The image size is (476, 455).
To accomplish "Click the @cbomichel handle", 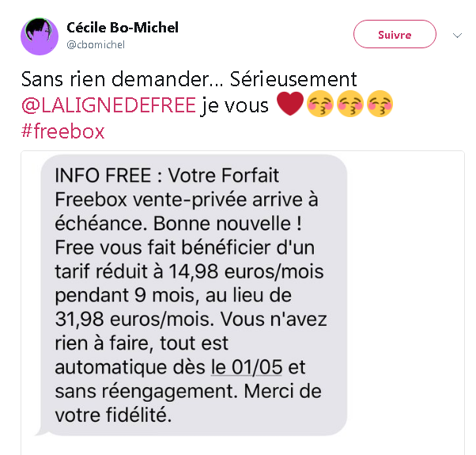I will point(96,45).
